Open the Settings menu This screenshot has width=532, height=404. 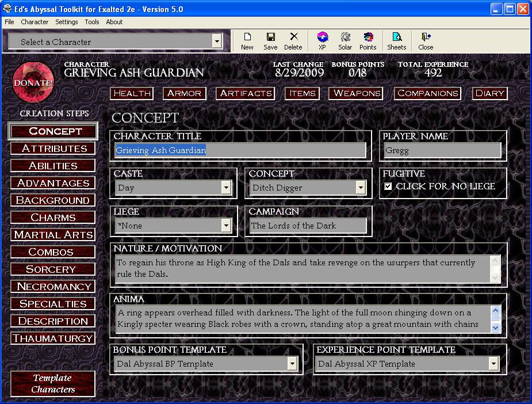tap(67, 22)
